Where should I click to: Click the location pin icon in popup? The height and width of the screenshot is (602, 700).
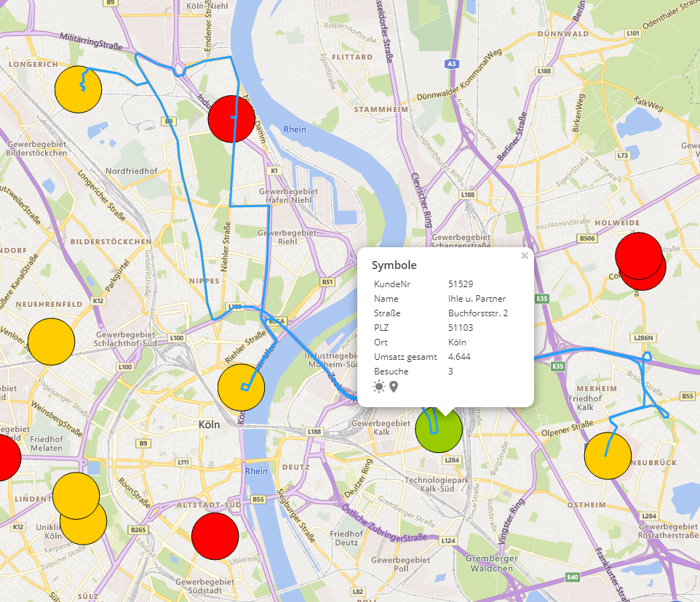pyautogui.click(x=394, y=386)
